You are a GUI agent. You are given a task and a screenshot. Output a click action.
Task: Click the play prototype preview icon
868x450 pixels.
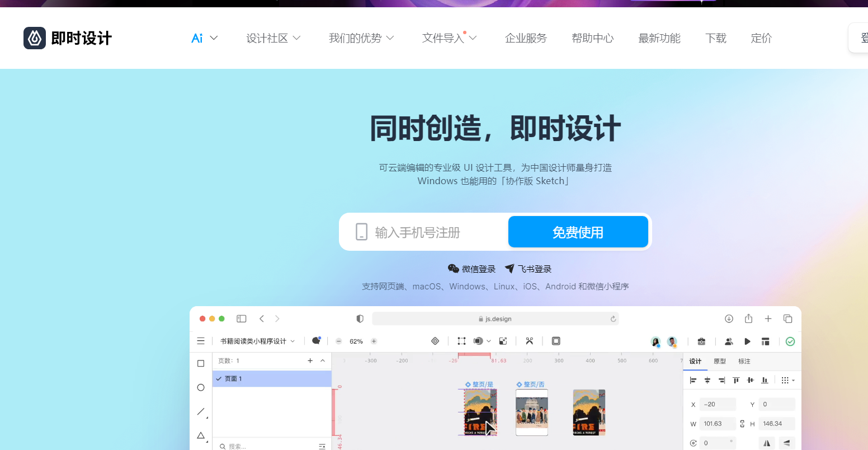coord(747,341)
